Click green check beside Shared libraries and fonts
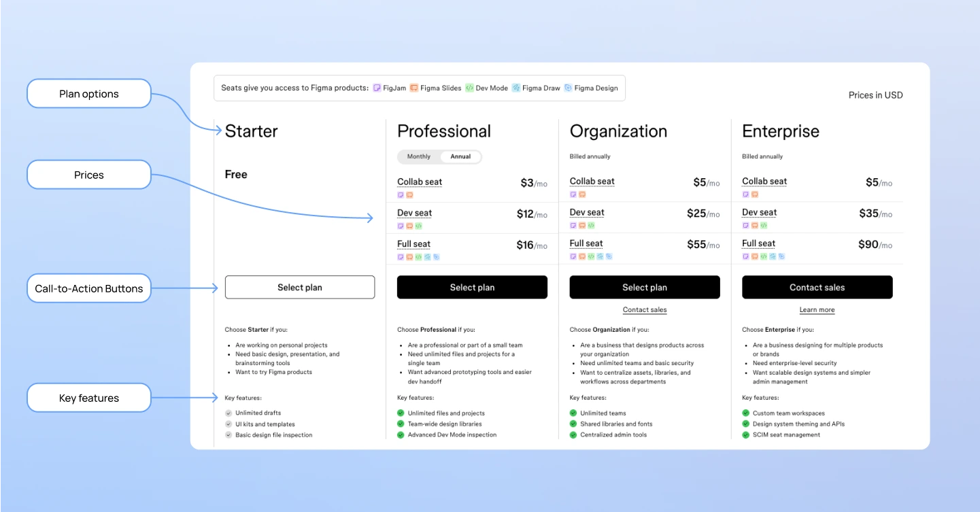The width and height of the screenshot is (980, 512). click(573, 424)
